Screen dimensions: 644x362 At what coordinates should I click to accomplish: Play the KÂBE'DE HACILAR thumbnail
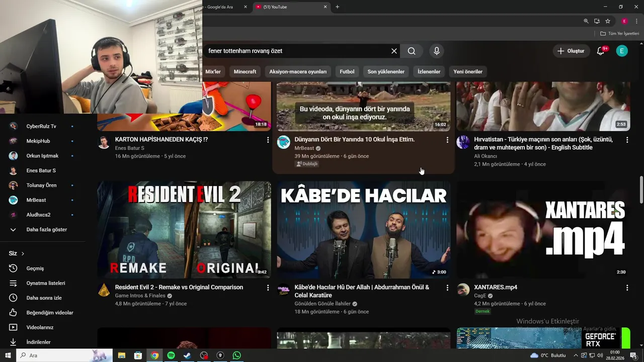(x=364, y=230)
